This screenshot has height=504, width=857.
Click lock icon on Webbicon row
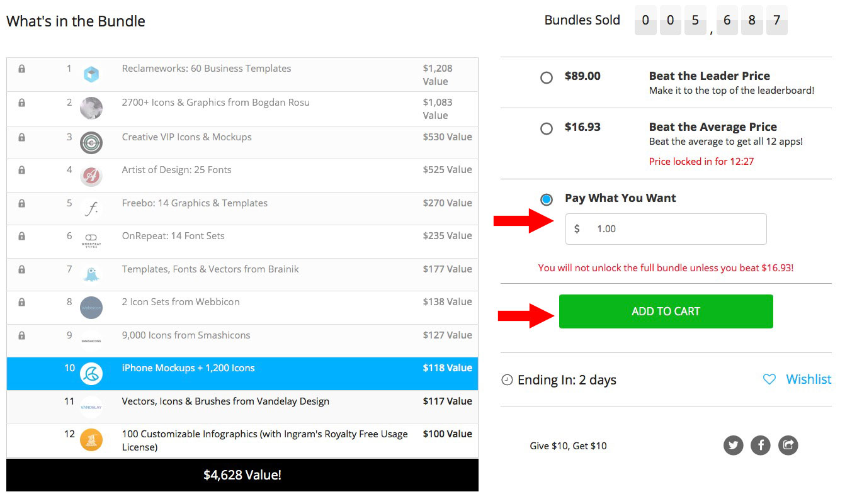pyautogui.click(x=22, y=302)
